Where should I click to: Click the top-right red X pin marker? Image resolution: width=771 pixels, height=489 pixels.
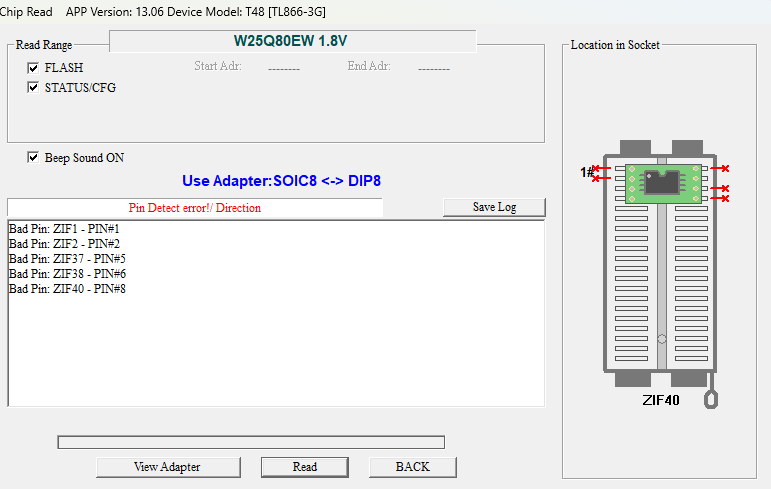pos(725,169)
